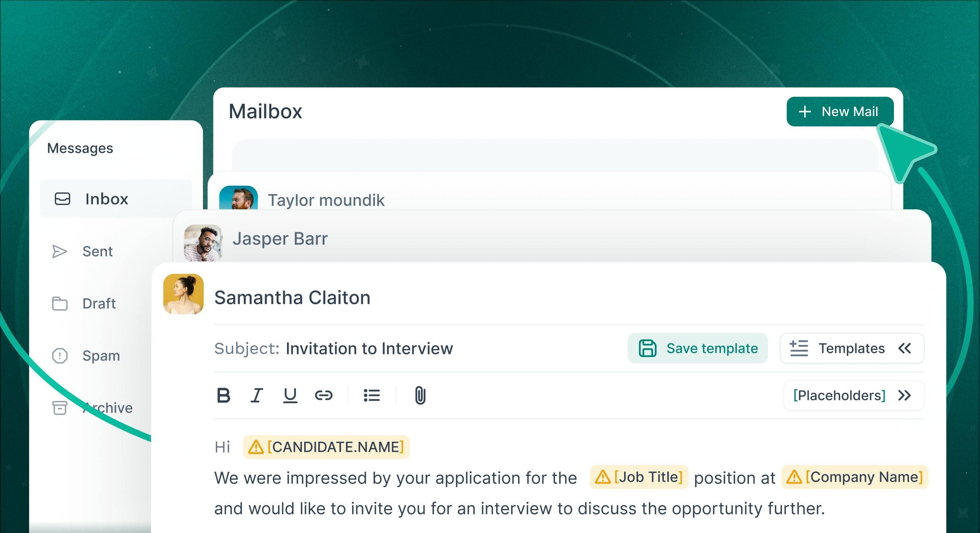Open Jasper Barr's message
Screen dimensions: 980x533
point(280,239)
